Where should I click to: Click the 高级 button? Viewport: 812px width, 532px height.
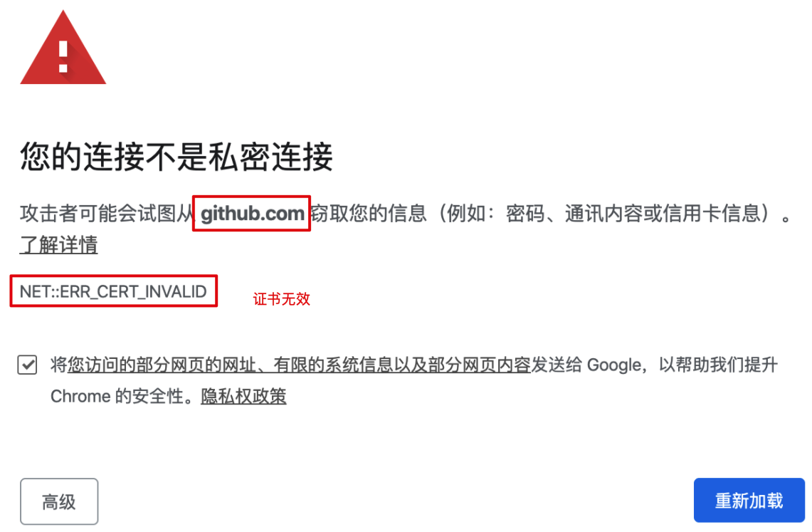point(59,501)
